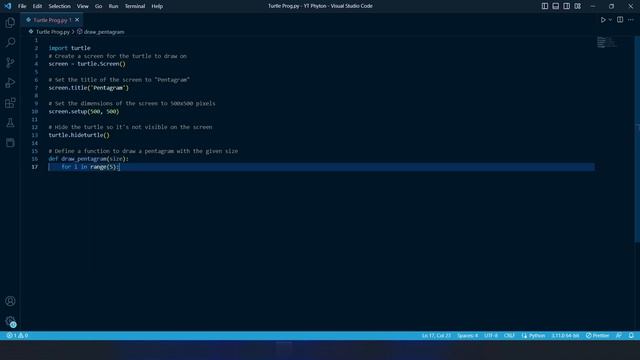The image size is (640, 360).
Task: Open the File menu
Action: [22, 6]
